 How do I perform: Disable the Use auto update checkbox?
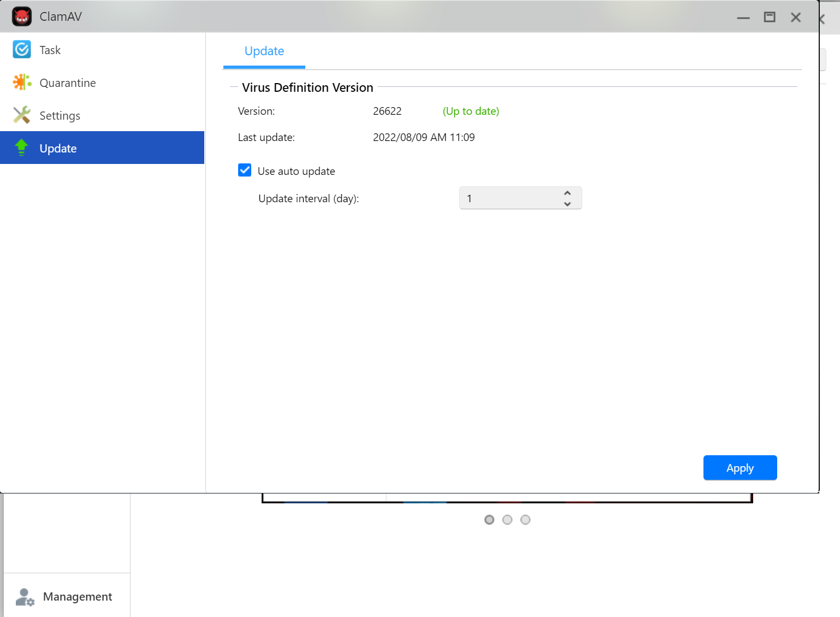pos(245,171)
